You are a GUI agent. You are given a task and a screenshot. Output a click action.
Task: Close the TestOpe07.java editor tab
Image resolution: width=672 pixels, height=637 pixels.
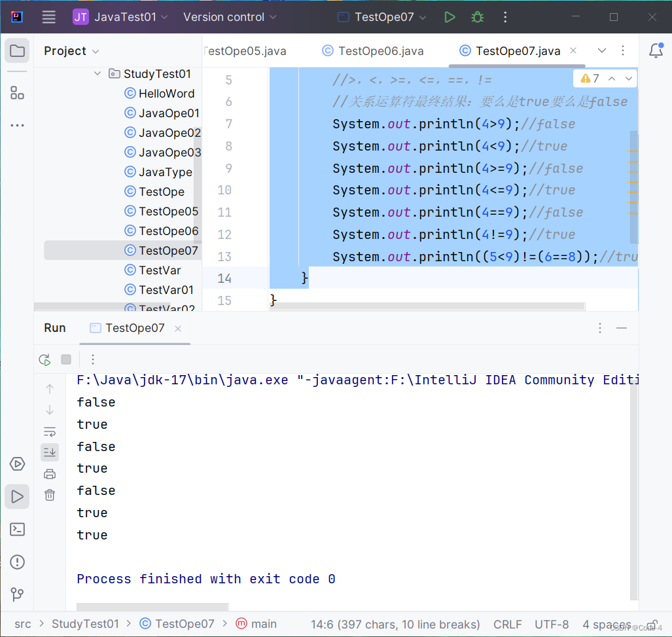tap(573, 50)
